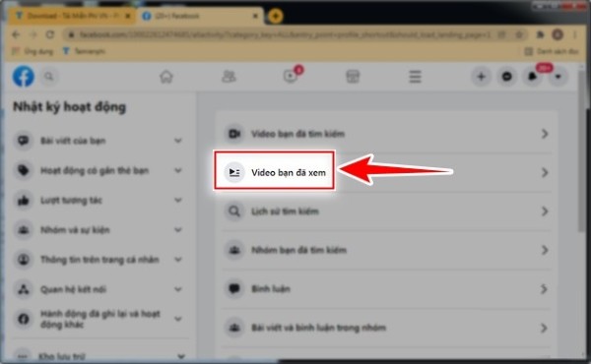Click playlist icon beside Video bạn đã xem
591x364 pixels.
[x=234, y=172]
